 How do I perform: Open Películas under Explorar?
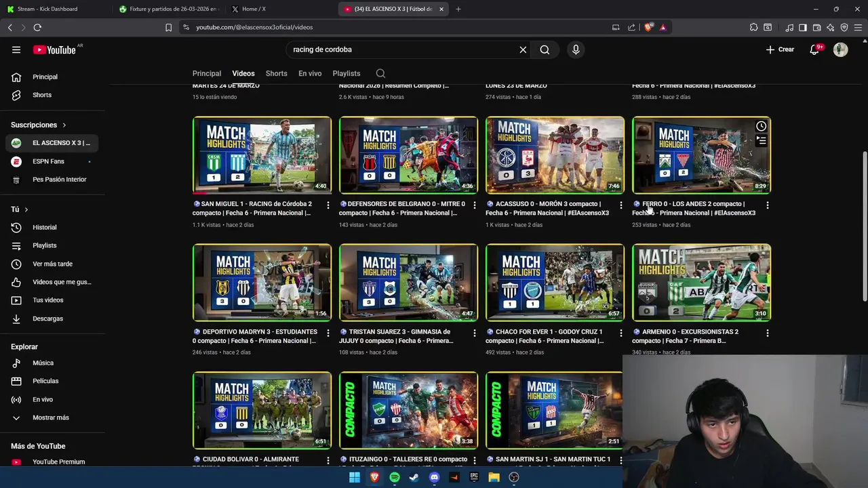(x=52, y=381)
